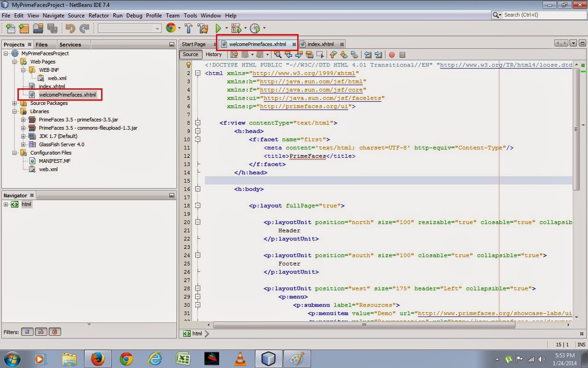Screen dimensions: 588x368
Task: Click Find Previous Occurrence arrow icon
Action: [288, 55]
